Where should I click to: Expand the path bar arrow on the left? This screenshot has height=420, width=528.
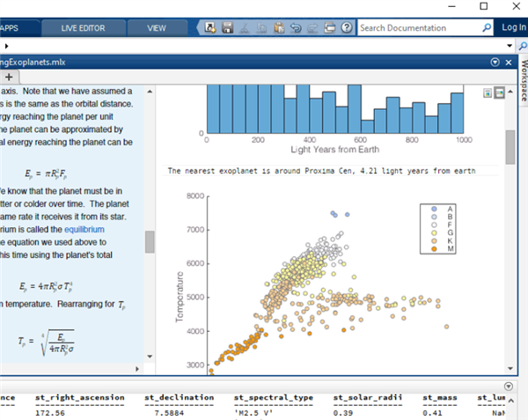coord(6,46)
